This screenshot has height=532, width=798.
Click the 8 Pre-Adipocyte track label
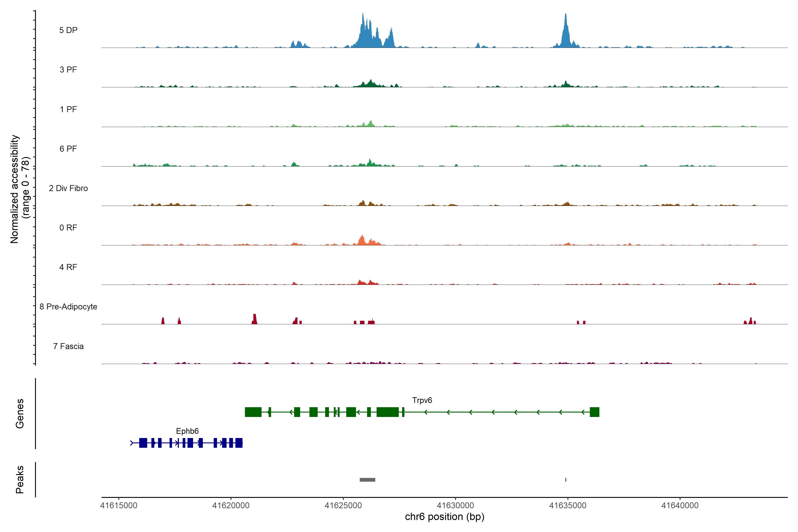68,307
